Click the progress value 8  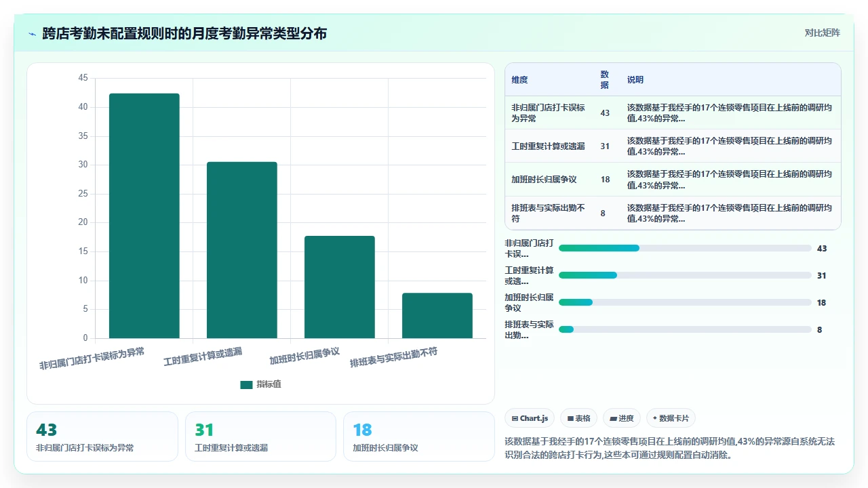(820, 330)
